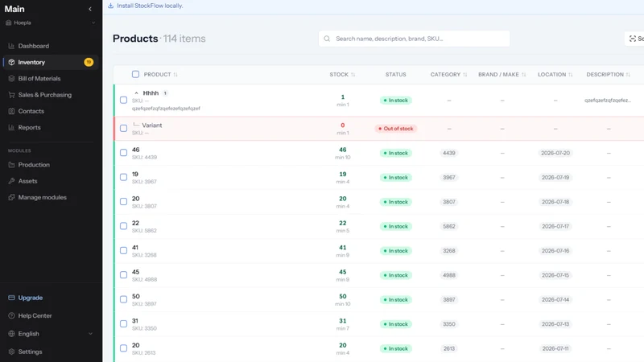Image resolution: width=644 pixels, height=362 pixels.
Task: Open the Contacts page
Action: (50, 111)
